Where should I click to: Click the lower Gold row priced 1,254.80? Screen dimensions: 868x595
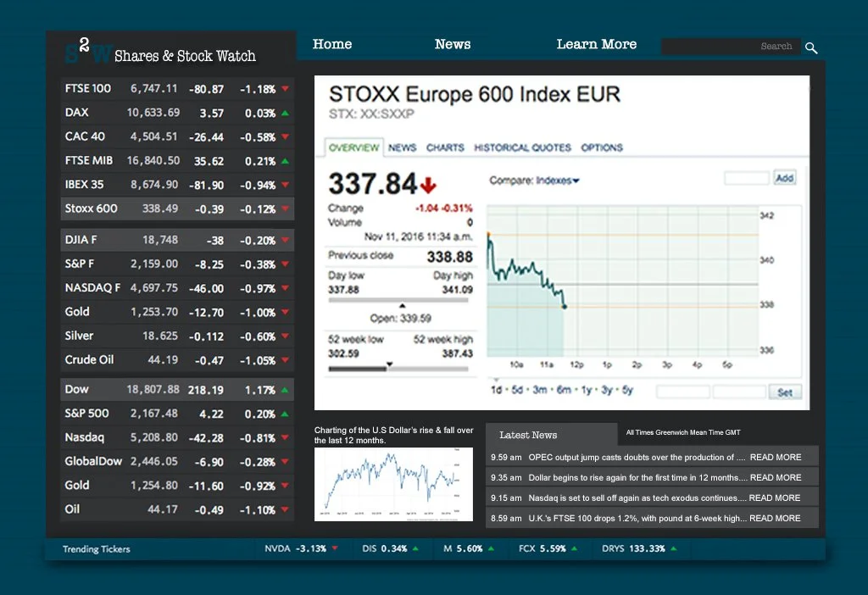pos(177,486)
